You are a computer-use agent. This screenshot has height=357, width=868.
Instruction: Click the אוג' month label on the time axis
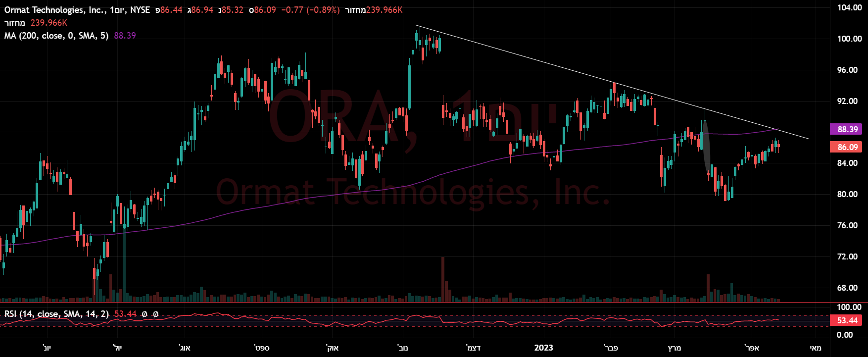pos(185,348)
